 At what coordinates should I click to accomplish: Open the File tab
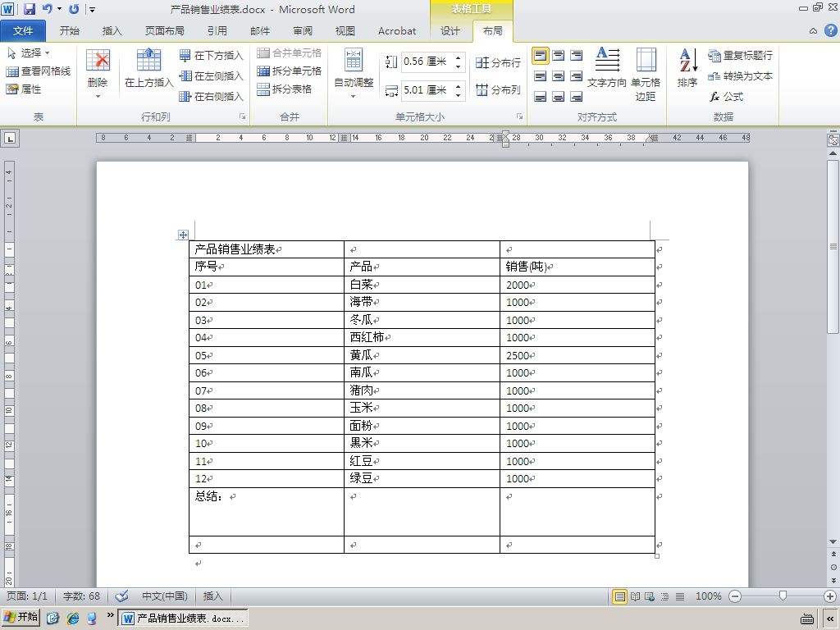click(23, 31)
